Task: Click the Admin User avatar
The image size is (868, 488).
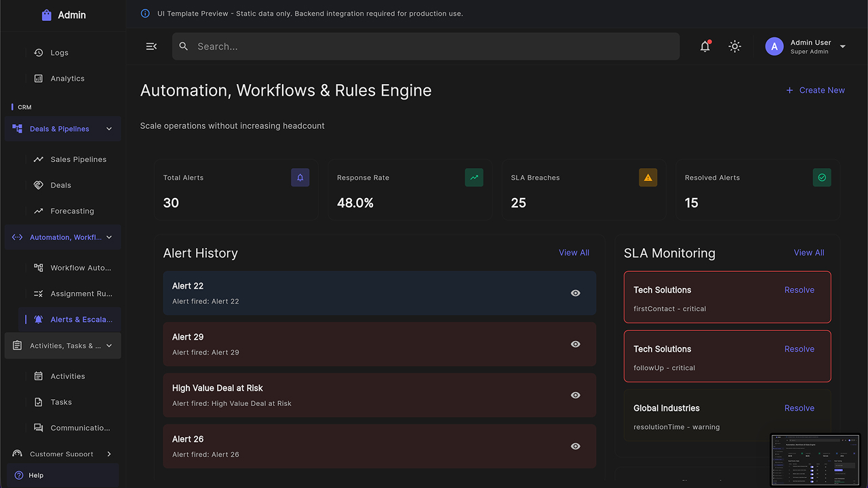Action: pos(774,46)
